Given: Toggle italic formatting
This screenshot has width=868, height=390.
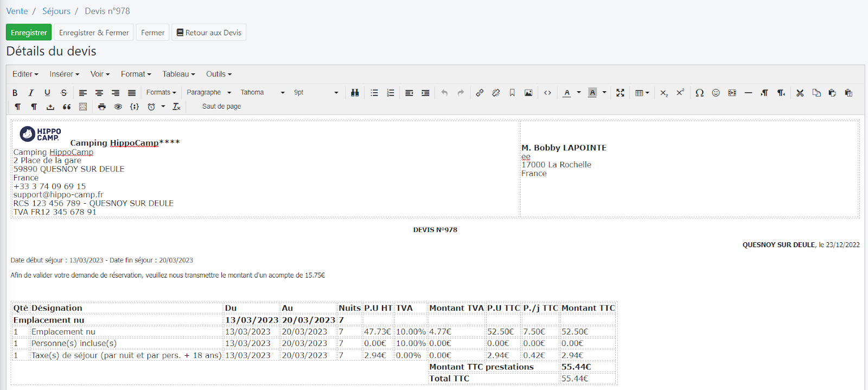Looking at the screenshot, I should coord(31,93).
